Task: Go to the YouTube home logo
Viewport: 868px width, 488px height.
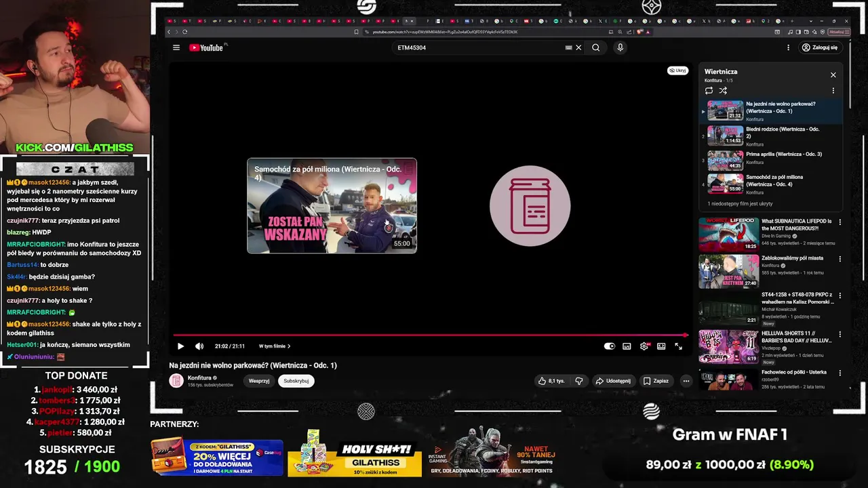Action: [x=206, y=47]
